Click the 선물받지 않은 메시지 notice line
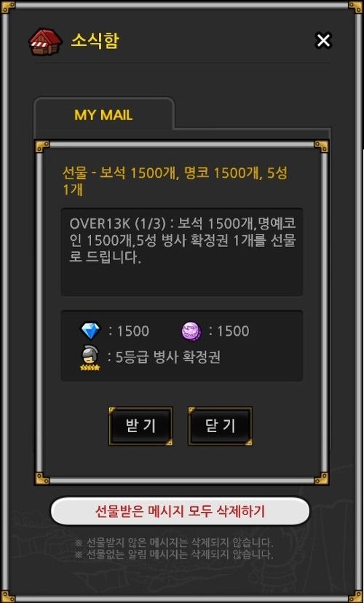This screenshot has height=603, width=364. point(174,543)
